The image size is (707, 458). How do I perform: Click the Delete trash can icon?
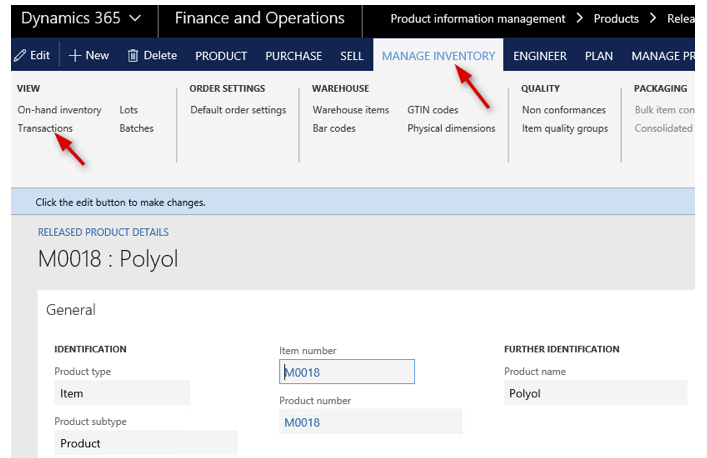133,55
